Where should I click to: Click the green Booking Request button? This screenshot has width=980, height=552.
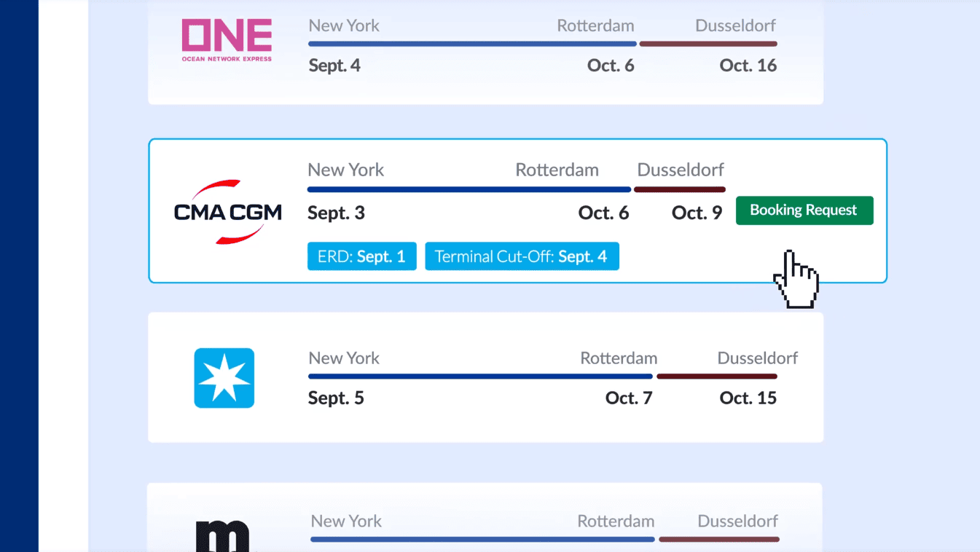(x=804, y=210)
